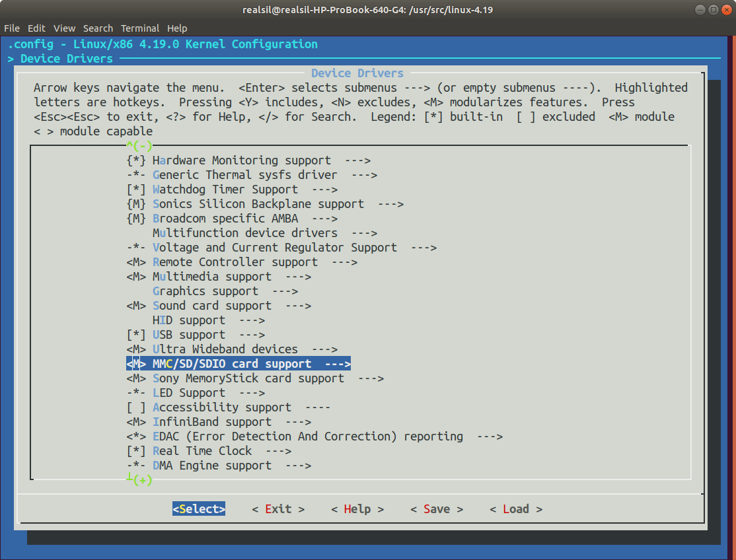Select the LED Support entry
The height and width of the screenshot is (560, 736).
(x=189, y=393)
